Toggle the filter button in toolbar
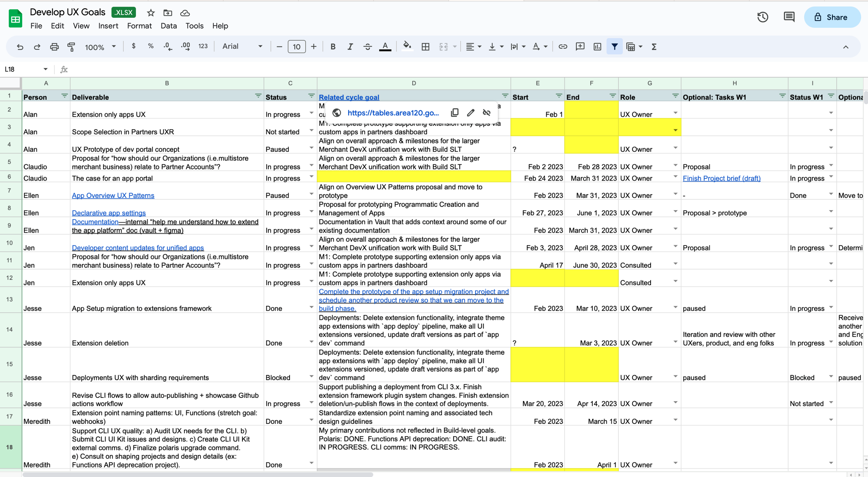The image size is (868, 477). point(614,47)
